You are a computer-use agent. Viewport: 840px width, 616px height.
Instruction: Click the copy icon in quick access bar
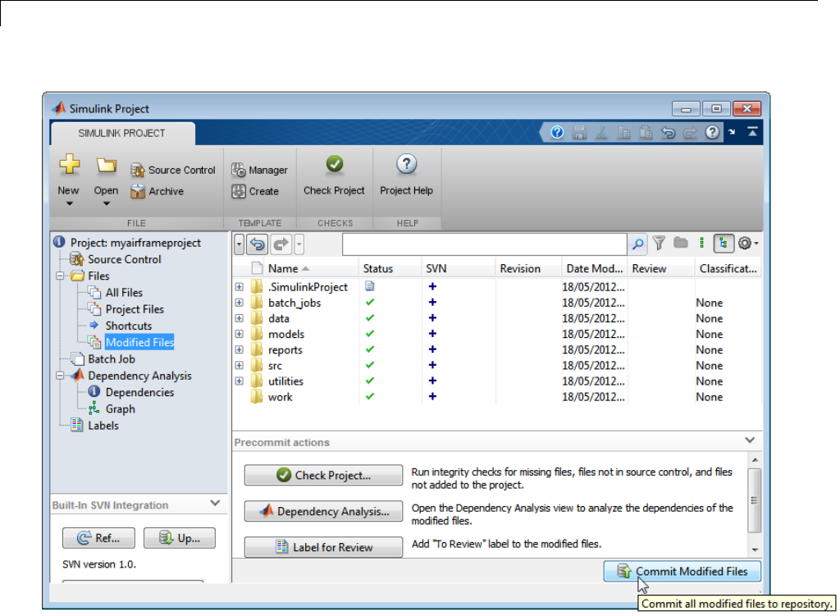pyautogui.click(x=623, y=132)
